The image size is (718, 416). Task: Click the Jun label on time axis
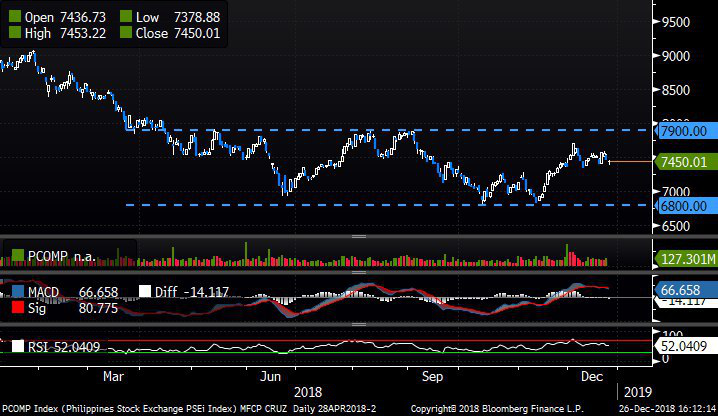[x=269, y=377]
